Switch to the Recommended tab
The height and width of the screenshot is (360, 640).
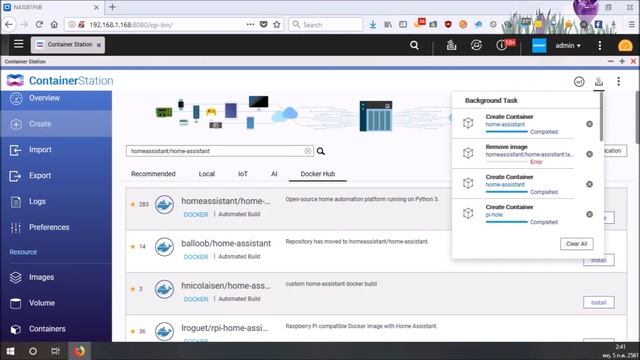[153, 174]
